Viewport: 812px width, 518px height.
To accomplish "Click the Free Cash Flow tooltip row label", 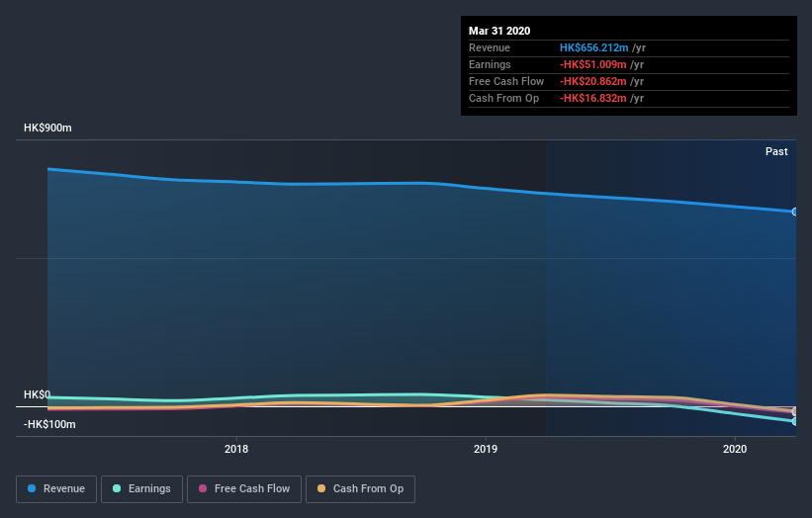I will click(x=506, y=81).
